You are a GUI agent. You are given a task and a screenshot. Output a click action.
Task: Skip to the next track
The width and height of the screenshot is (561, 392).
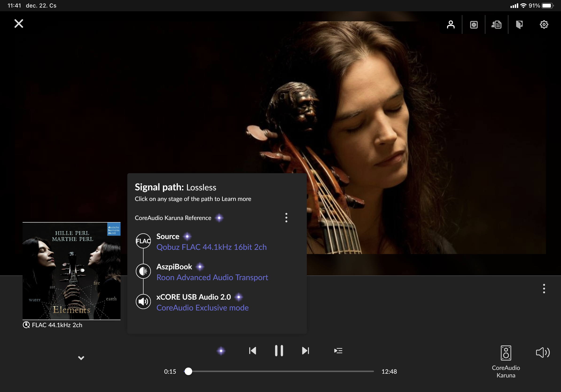(x=305, y=351)
